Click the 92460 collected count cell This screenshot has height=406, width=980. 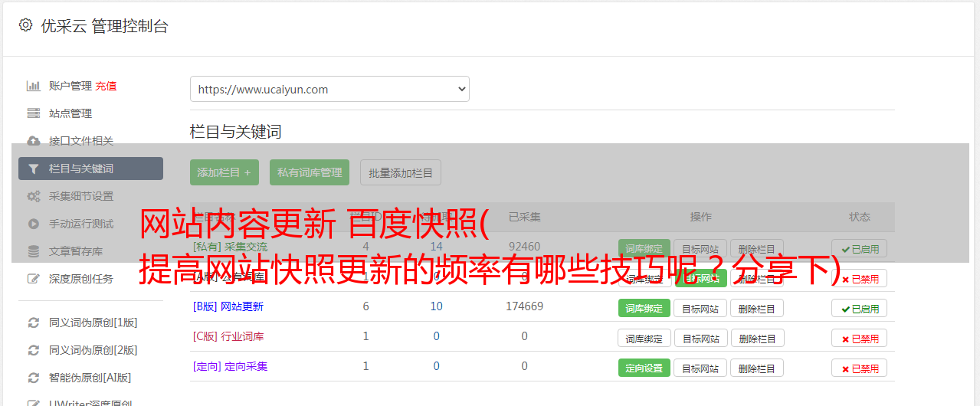525,247
